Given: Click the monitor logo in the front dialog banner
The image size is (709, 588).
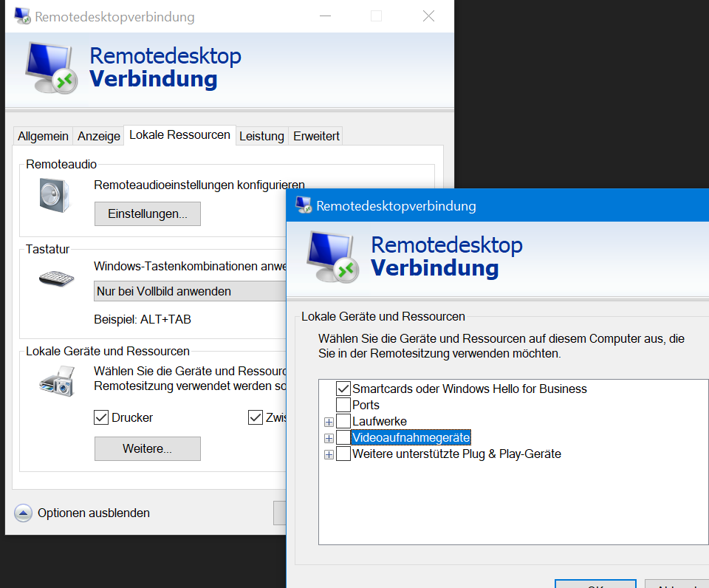Looking at the screenshot, I should (333, 257).
